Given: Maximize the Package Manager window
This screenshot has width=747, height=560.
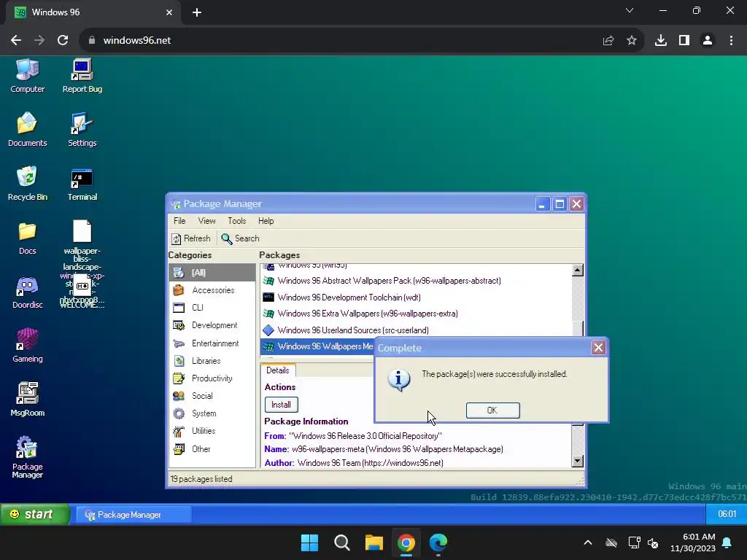Looking at the screenshot, I should tap(560, 204).
